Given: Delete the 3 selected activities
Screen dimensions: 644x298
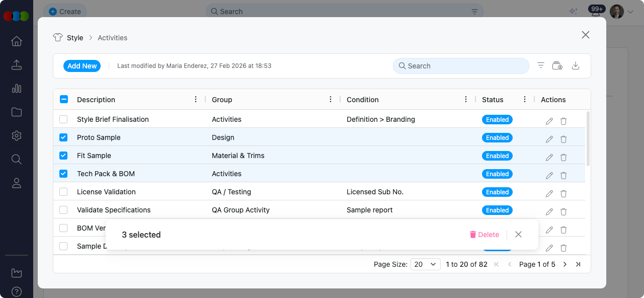Looking at the screenshot, I should pyautogui.click(x=484, y=234).
